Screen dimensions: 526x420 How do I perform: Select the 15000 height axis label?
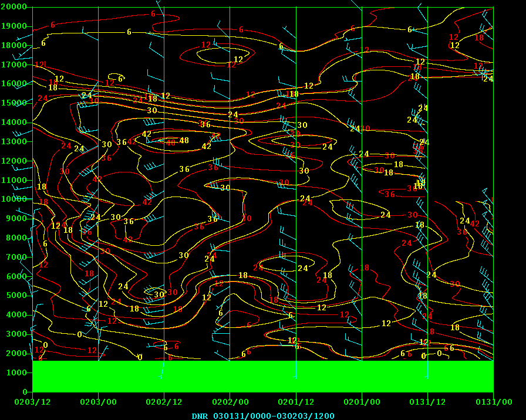coord(15,103)
